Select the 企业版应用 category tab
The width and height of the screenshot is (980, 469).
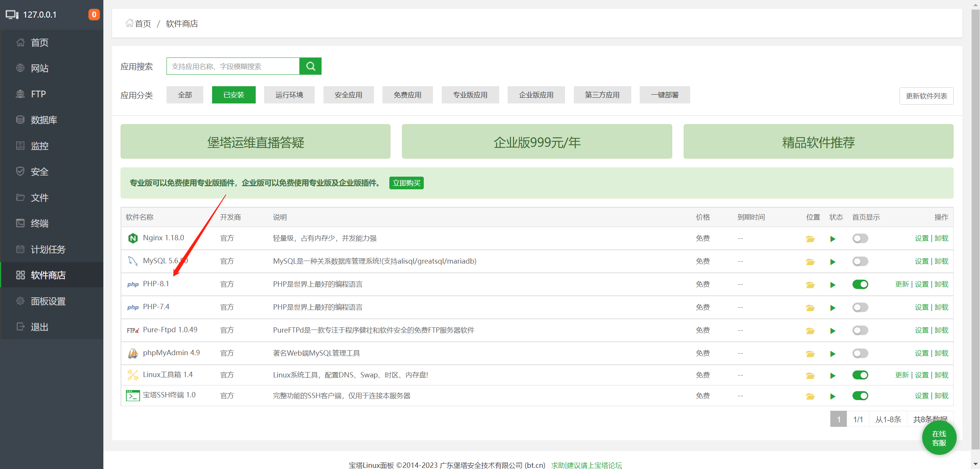536,95
